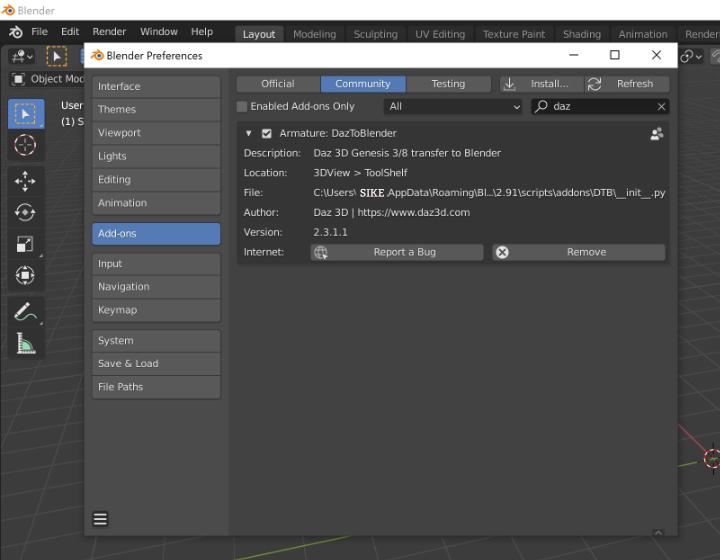Open Lights preferences section

click(x=156, y=157)
